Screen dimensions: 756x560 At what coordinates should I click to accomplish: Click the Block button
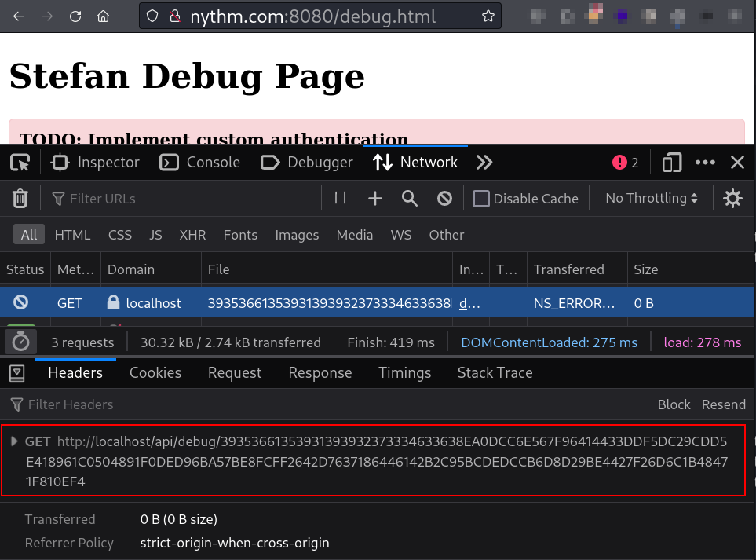[674, 404]
